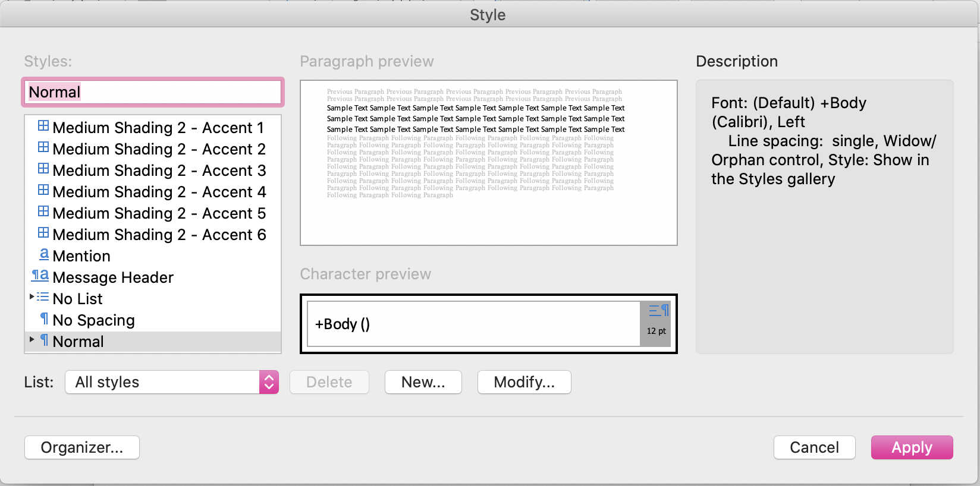The width and height of the screenshot is (980, 486).
Task: Choose Medium Shading 2 - Accent 5 from list
Action: [159, 213]
